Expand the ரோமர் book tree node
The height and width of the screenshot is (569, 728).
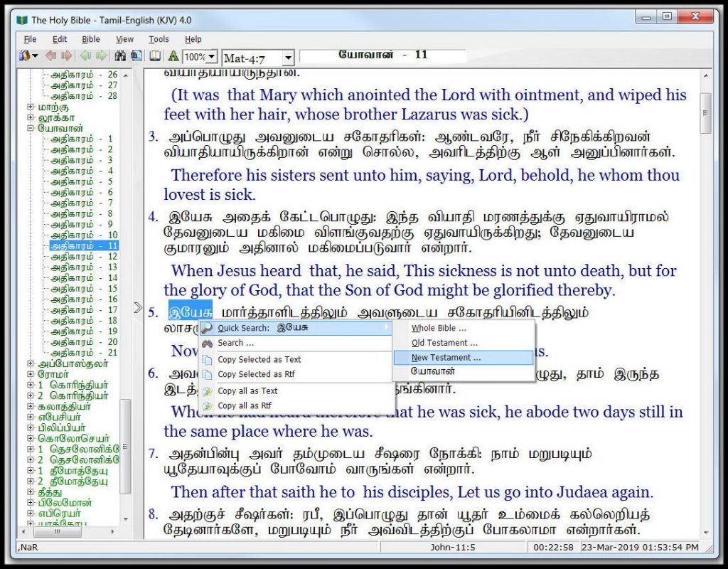31,374
